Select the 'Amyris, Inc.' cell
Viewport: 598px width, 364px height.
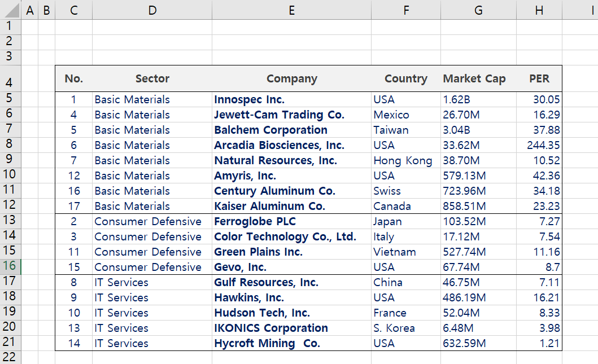[x=291, y=176]
